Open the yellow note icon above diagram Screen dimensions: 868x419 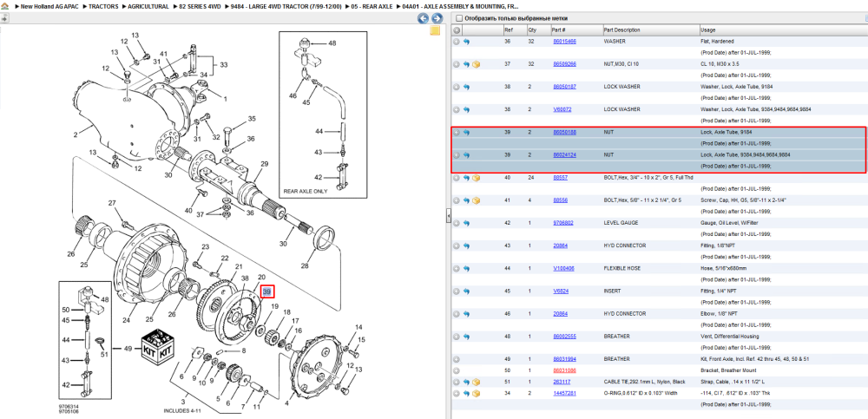(x=435, y=29)
